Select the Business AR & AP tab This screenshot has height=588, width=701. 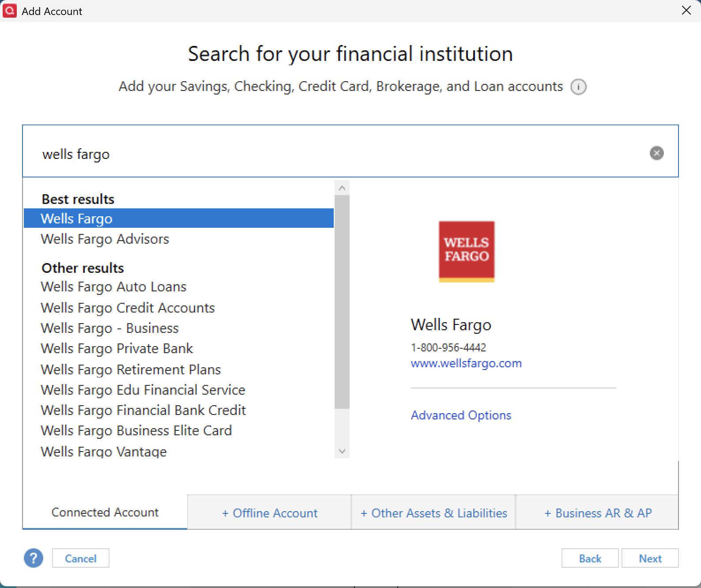[x=597, y=513]
